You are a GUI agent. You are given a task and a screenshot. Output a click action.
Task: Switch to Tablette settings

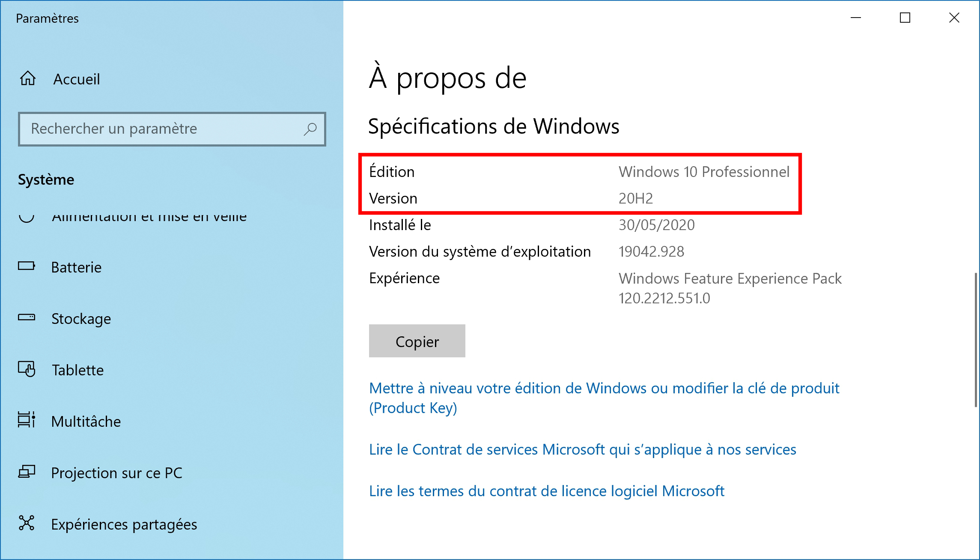(x=77, y=370)
